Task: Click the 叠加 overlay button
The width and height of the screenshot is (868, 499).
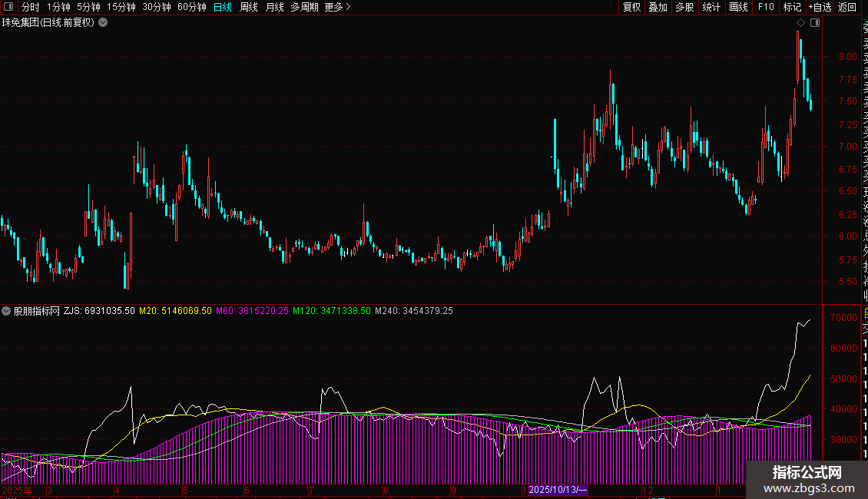Action: [x=658, y=7]
